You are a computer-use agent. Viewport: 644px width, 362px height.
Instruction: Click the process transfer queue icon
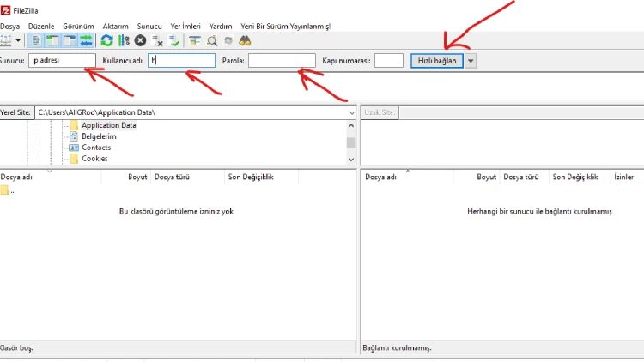pos(124,40)
